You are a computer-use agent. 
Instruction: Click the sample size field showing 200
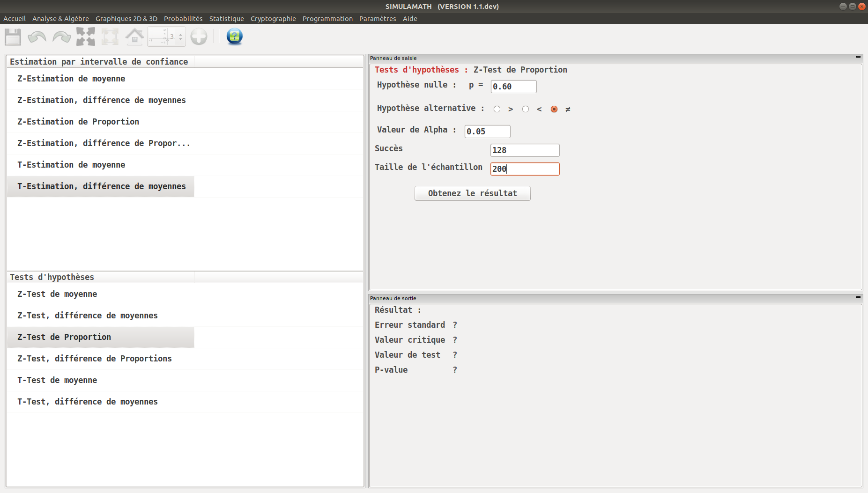[x=525, y=169]
